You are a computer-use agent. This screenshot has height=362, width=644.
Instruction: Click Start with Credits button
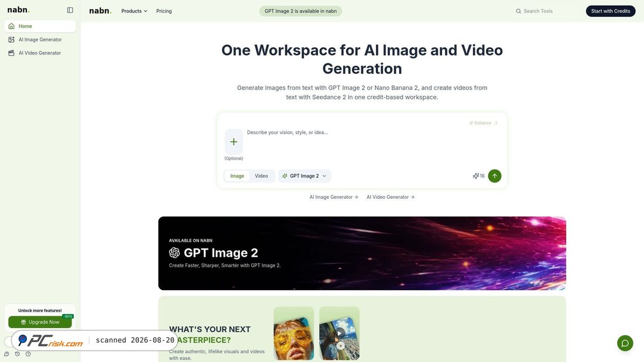(610, 11)
